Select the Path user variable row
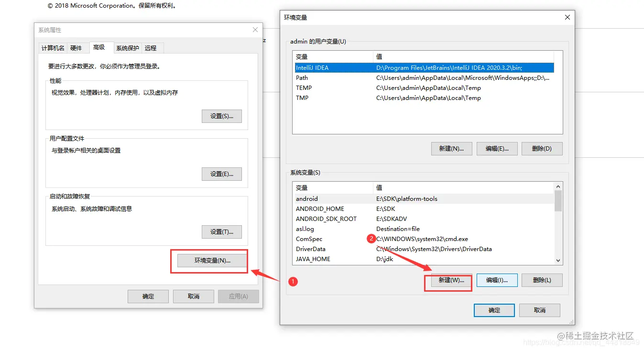The width and height of the screenshot is (644, 351). point(424,78)
